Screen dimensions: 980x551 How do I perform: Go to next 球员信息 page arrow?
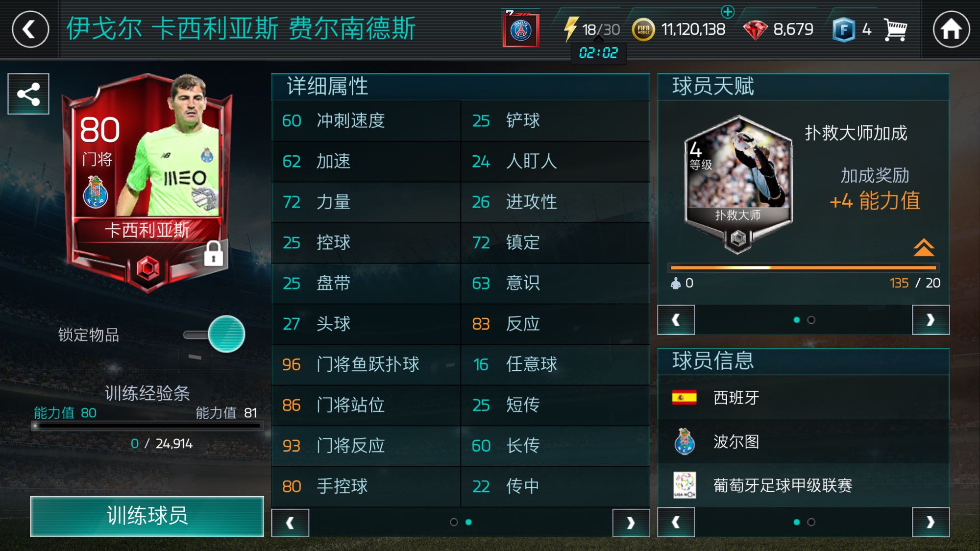coord(931,523)
